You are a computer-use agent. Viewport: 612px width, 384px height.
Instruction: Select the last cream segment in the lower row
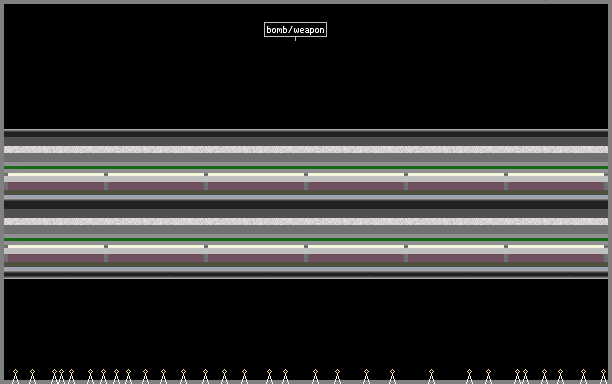556,246
